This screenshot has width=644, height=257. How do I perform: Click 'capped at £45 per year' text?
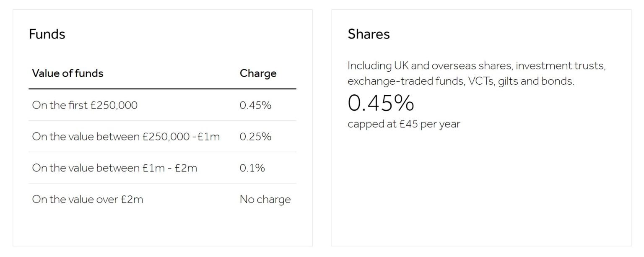click(404, 125)
